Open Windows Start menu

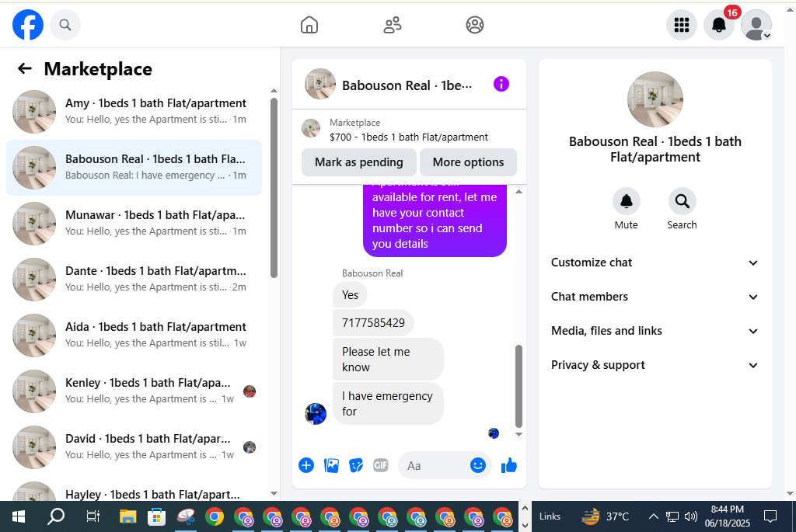[19, 516]
